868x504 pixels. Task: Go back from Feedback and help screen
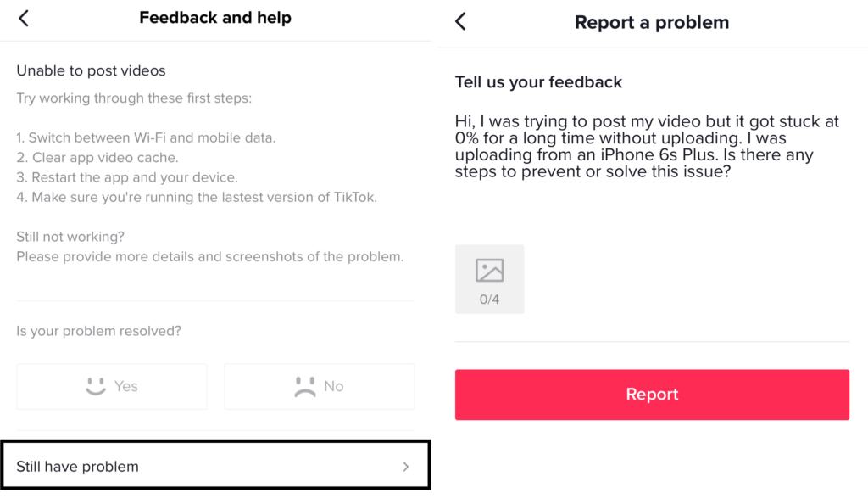coord(23,19)
